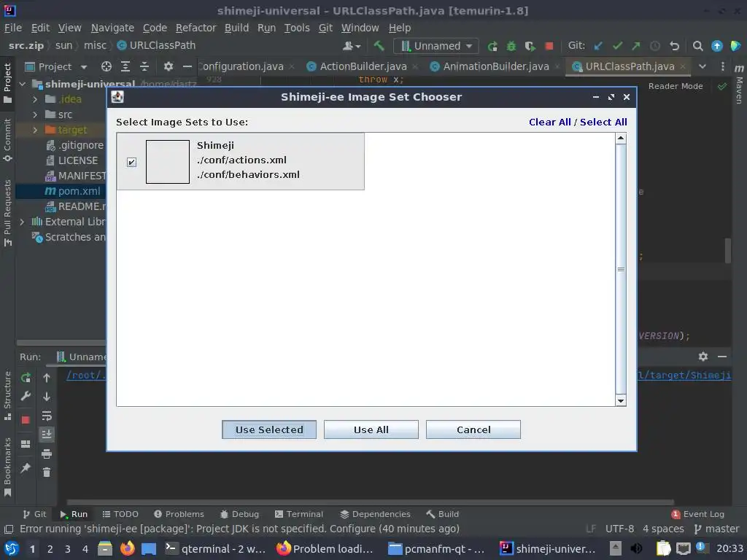747x560 pixels.
Task: Toggle soft-wrap in Run console
Action: coord(47,416)
